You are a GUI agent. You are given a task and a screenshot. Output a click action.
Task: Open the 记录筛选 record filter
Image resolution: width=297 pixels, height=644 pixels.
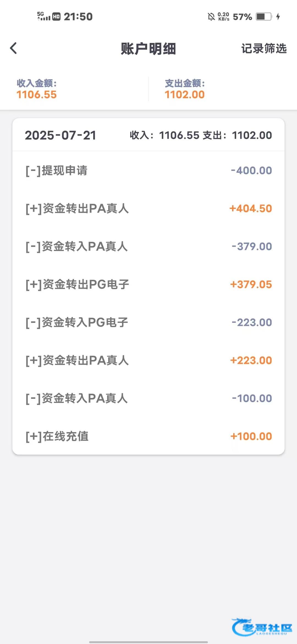click(264, 48)
